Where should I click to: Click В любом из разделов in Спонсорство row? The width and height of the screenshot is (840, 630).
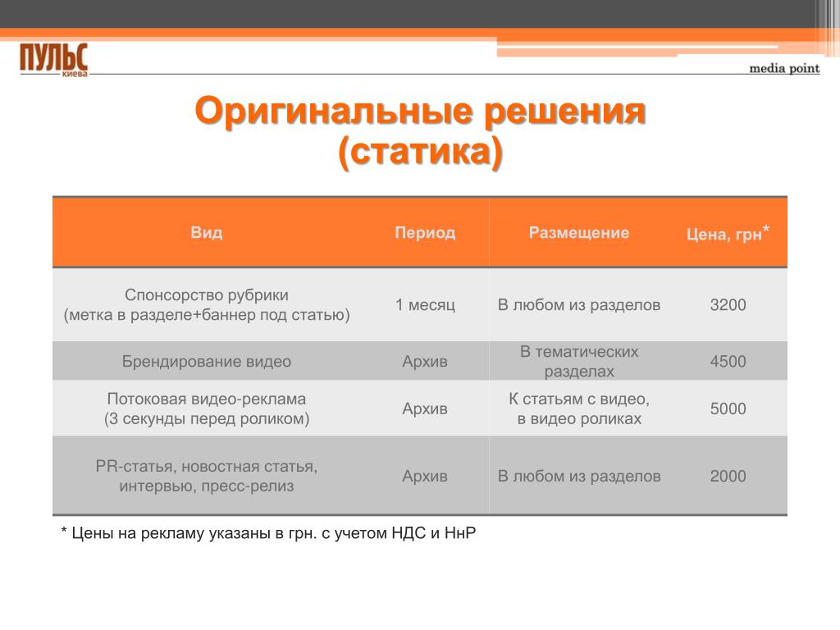[x=579, y=305]
